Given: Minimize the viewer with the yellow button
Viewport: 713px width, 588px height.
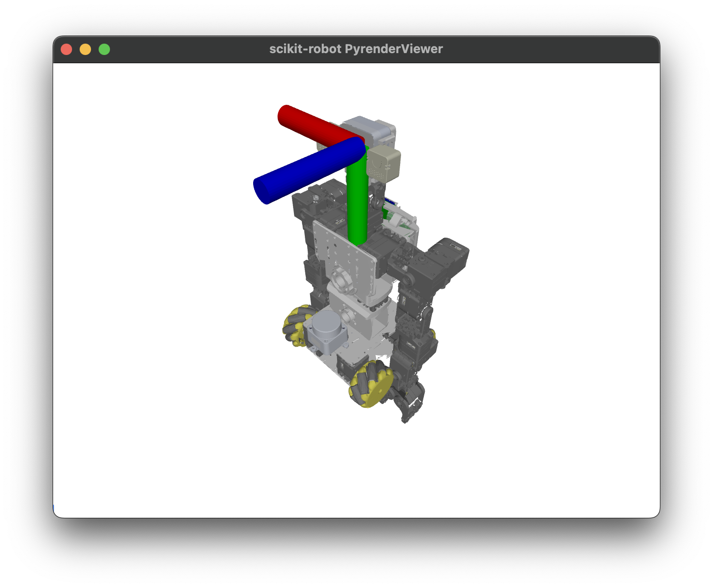Looking at the screenshot, I should (x=85, y=49).
